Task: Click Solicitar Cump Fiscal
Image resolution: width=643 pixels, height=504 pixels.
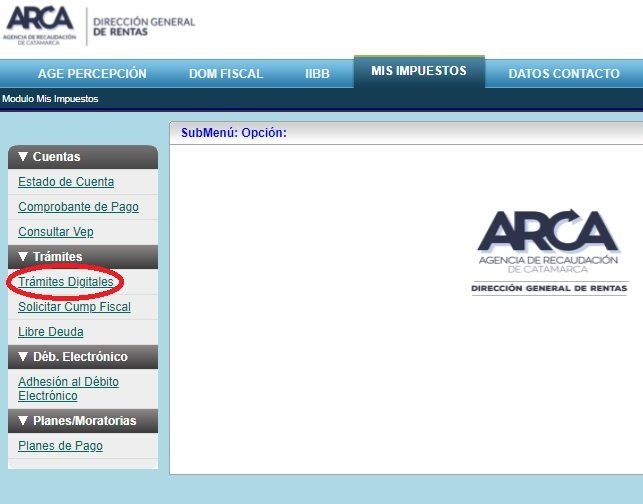Action: coord(74,307)
